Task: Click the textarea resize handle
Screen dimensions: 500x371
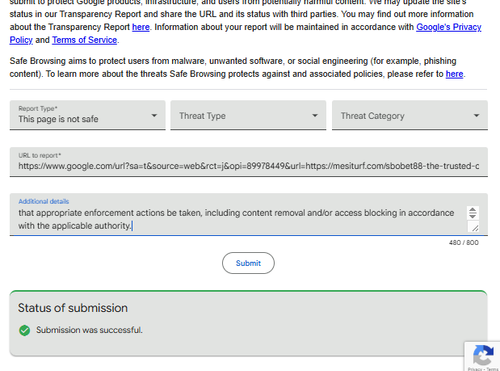Action: coord(475,227)
